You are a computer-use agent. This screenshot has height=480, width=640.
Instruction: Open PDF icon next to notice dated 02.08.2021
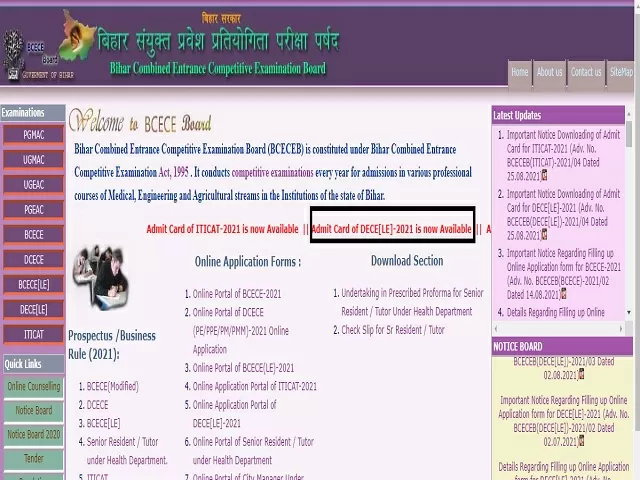[581, 374]
